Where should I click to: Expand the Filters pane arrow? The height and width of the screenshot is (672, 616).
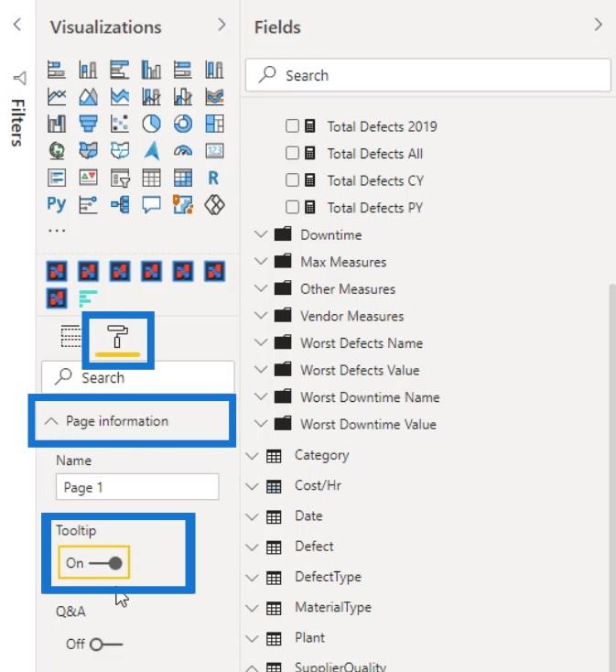coord(17,25)
